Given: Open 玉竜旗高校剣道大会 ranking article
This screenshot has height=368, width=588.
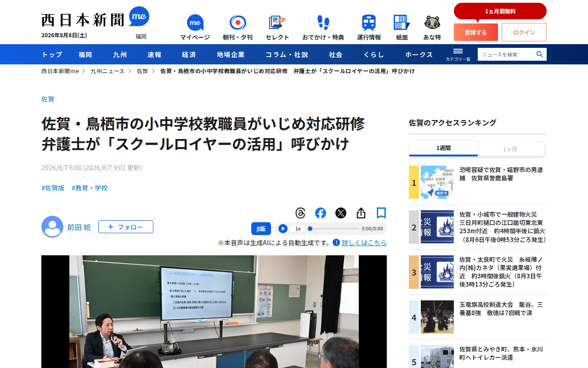Looking at the screenshot, I should [501, 309].
